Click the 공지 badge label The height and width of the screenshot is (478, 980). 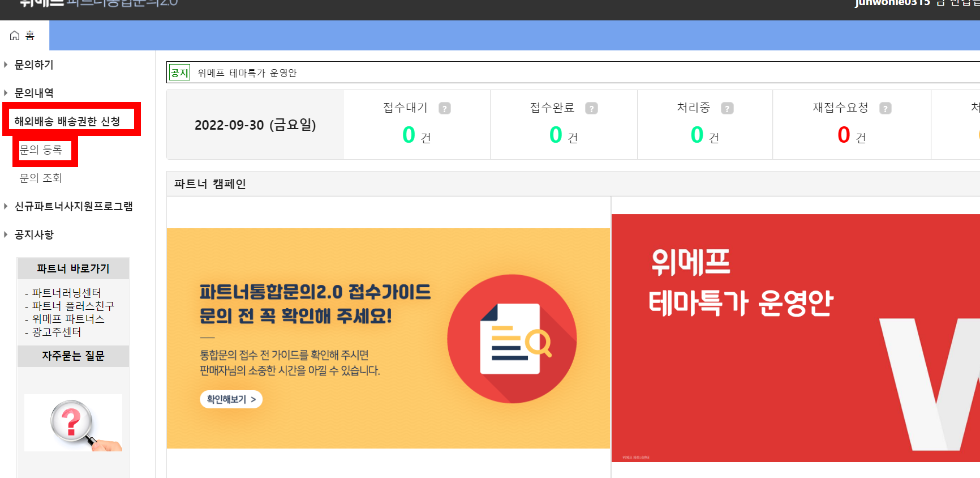pyautogui.click(x=179, y=72)
